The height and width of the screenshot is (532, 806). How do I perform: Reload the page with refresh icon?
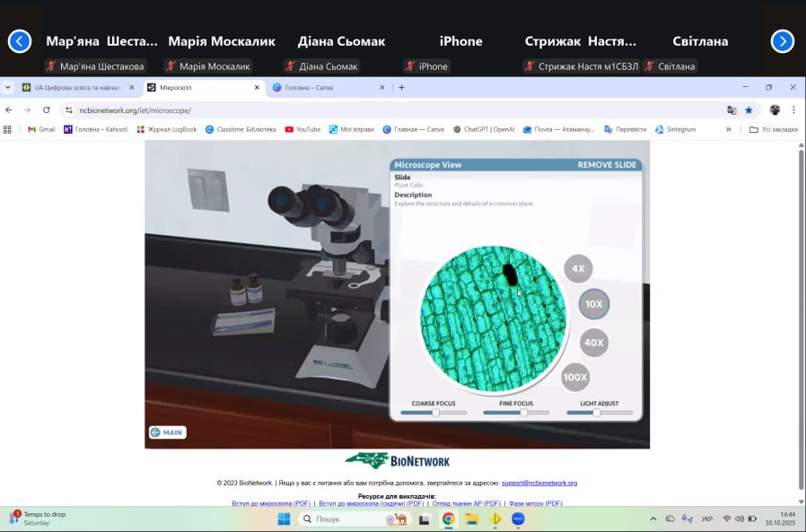[47, 110]
